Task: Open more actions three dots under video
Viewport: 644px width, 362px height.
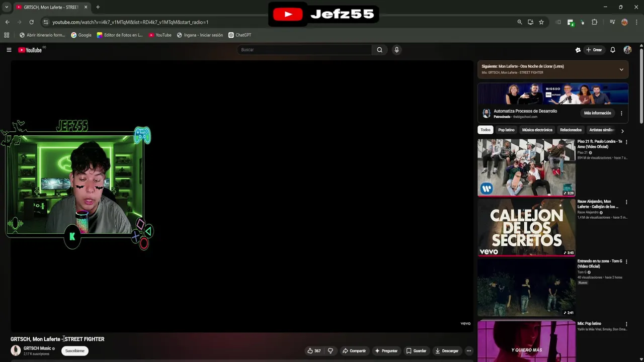Action: pyautogui.click(x=469, y=351)
